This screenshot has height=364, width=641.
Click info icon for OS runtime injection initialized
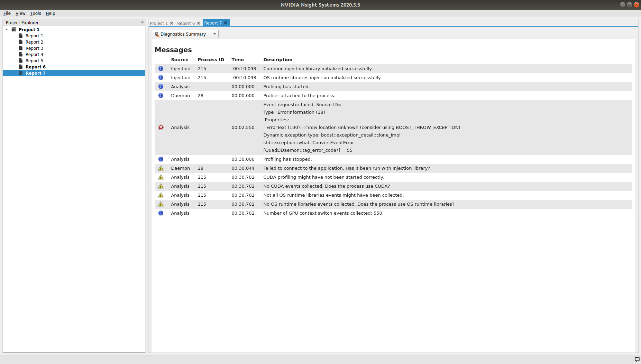click(x=161, y=78)
